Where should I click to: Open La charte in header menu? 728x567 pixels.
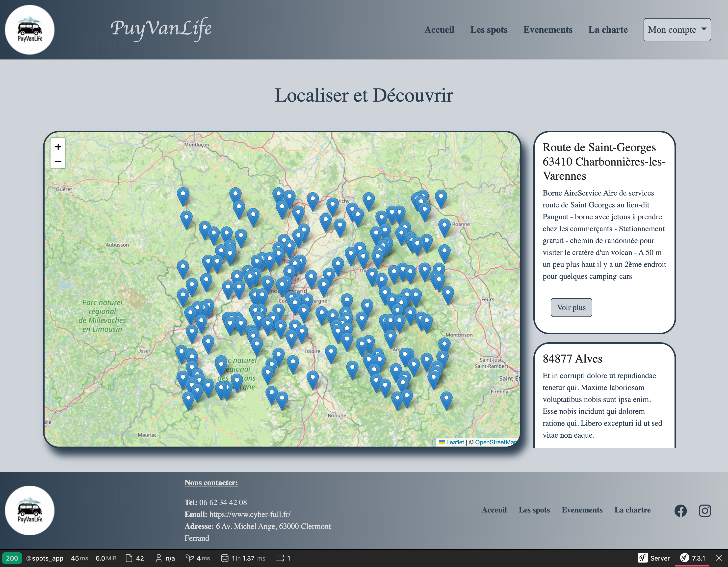pyautogui.click(x=608, y=30)
